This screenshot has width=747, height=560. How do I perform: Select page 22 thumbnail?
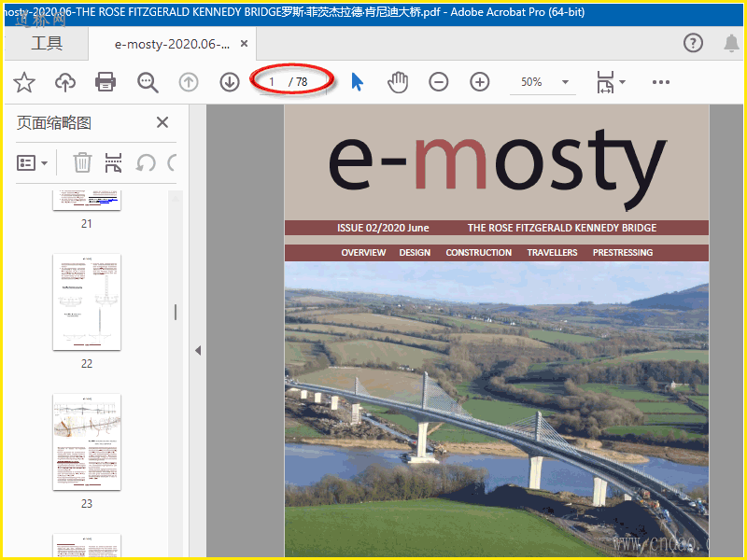click(x=87, y=301)
